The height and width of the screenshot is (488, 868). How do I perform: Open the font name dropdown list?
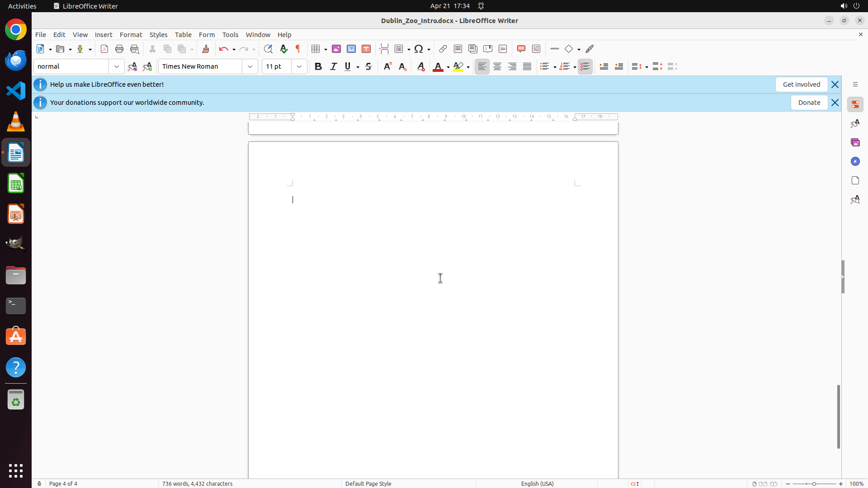point(250,66)
